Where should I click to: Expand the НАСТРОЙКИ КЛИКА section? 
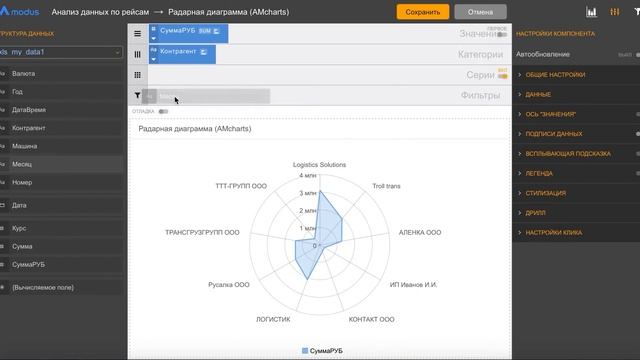pyautogui.click(x=576, y=233)
